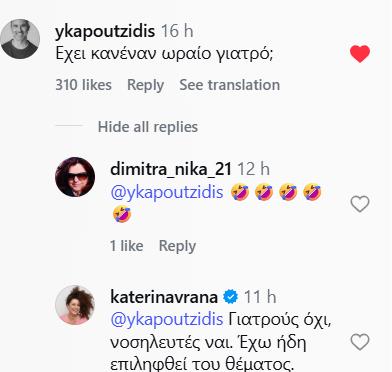View 1 like on dimitra_nika_21's reply
Image resolution: width=392 pixels, height=372 pixels.
pyautogui.click(x=127, y=246)
